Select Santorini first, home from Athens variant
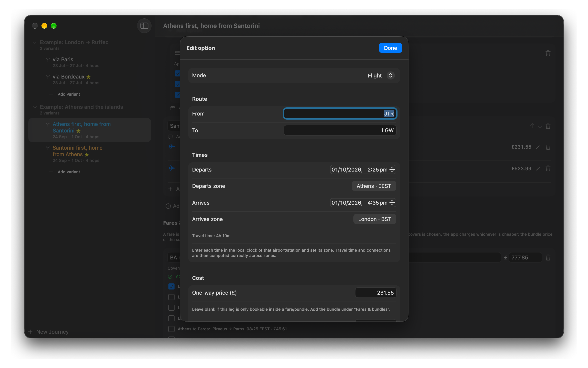The image size is (588, 368). [x=89, y=154]
